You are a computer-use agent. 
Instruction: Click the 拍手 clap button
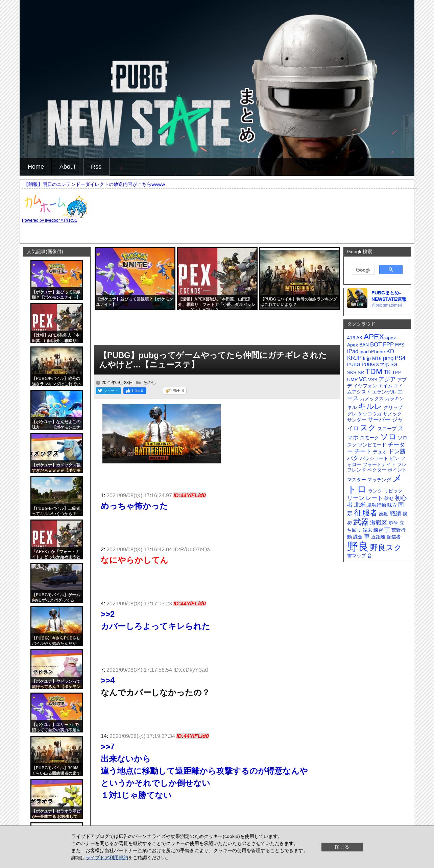175,391
